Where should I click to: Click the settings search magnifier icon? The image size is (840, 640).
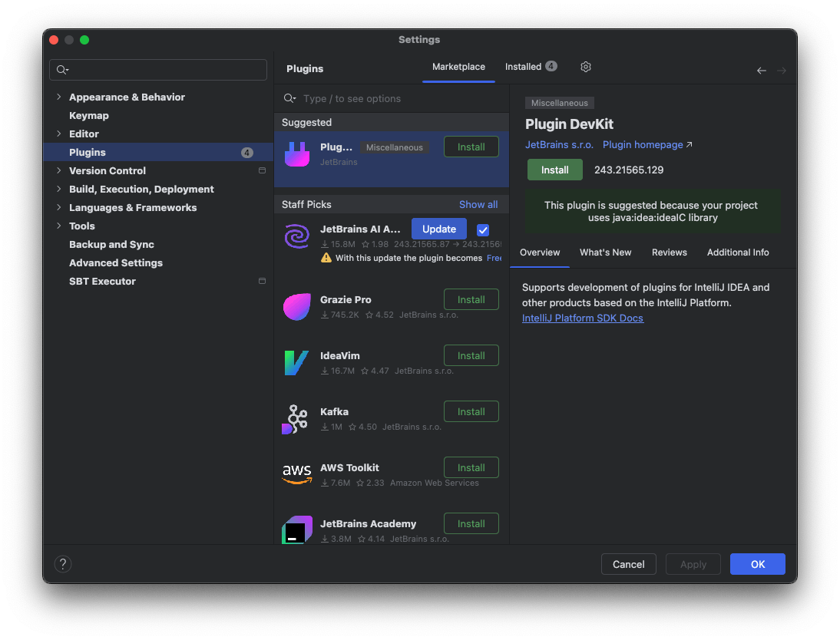(x=63, y=70)
